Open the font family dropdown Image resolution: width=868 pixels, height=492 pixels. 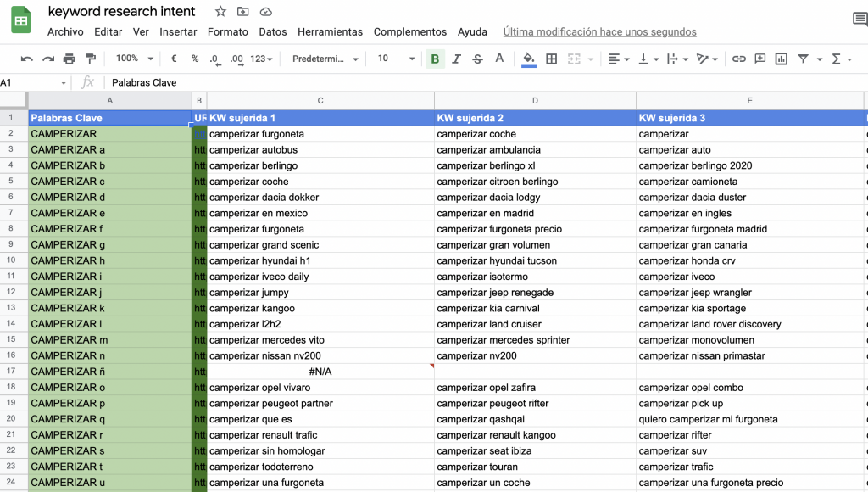pyautogui.click(x=325, y=59)
